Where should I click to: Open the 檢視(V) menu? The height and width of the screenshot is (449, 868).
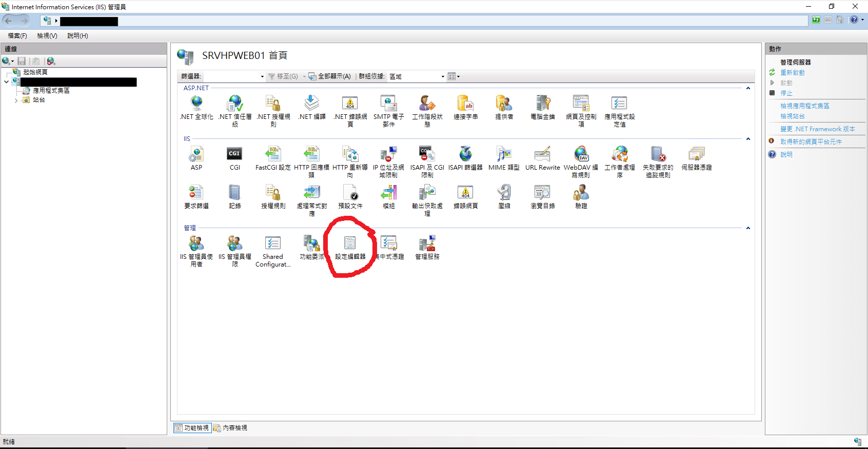(x=47, y=36)
